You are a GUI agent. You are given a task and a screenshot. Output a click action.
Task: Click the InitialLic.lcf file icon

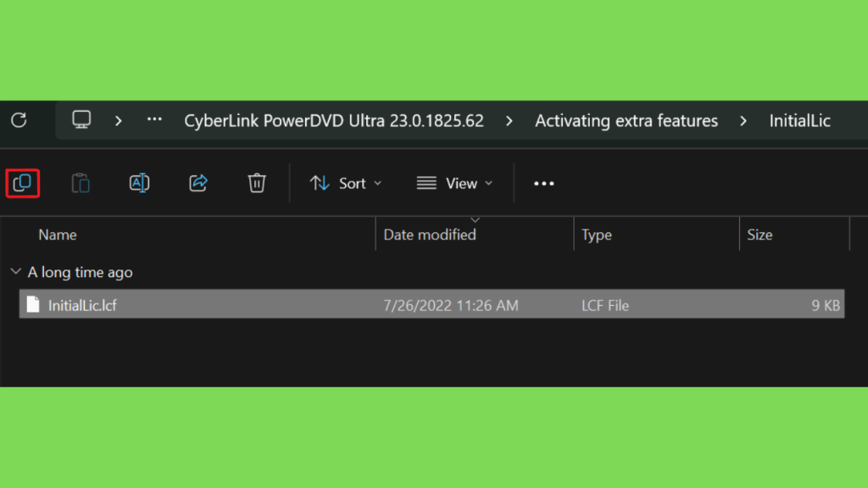click(x=33, y=304)
